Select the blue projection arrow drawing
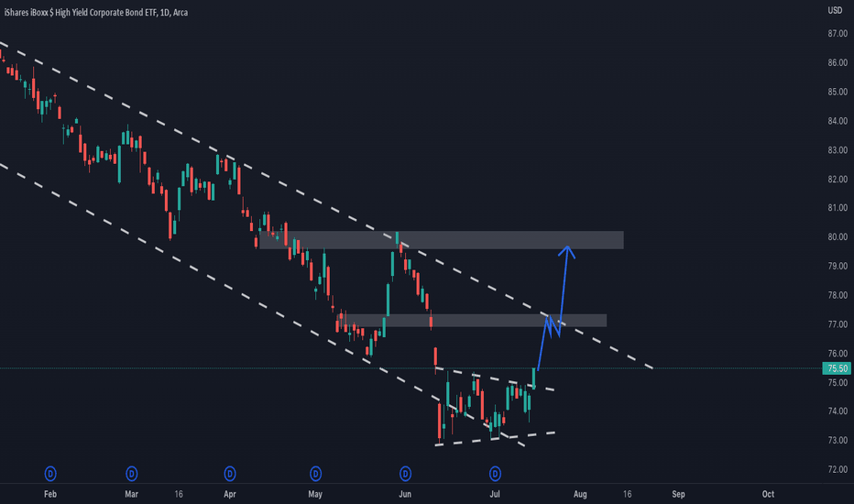The image size is (854, 504). pos(555,308)
